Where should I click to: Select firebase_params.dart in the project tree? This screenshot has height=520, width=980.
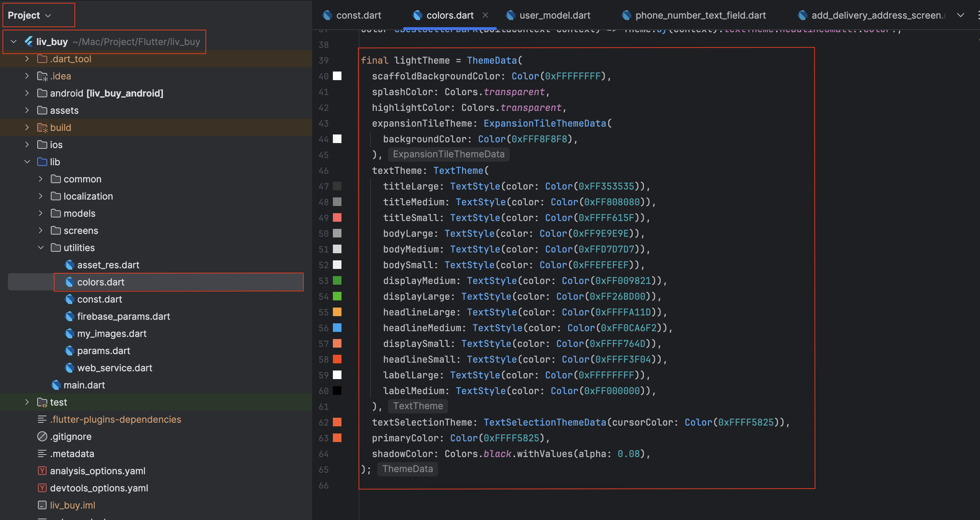pos(123,316)
